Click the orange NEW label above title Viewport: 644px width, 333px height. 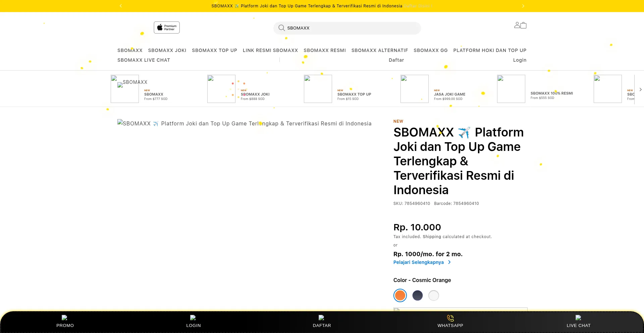point(398,121)
